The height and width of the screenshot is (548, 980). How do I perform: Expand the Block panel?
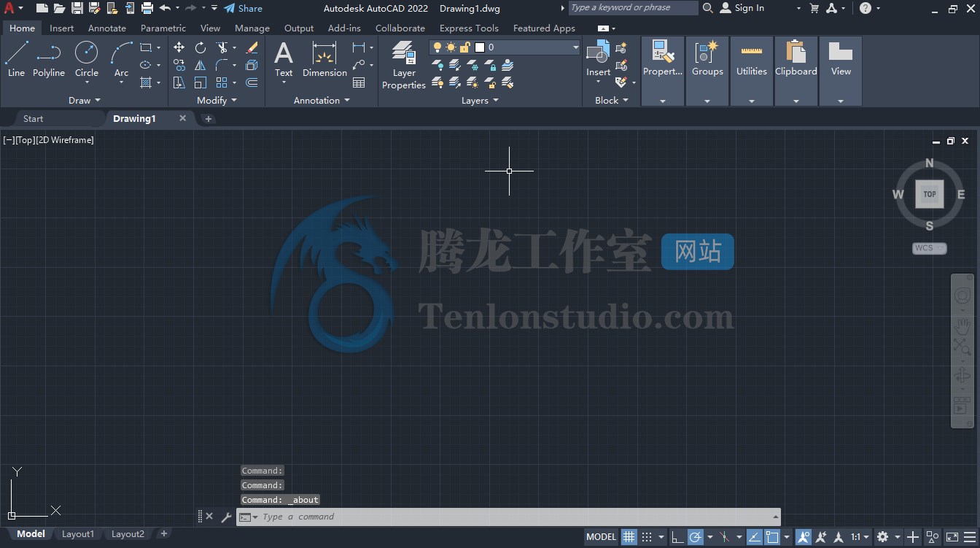click(x=611, y=100)
